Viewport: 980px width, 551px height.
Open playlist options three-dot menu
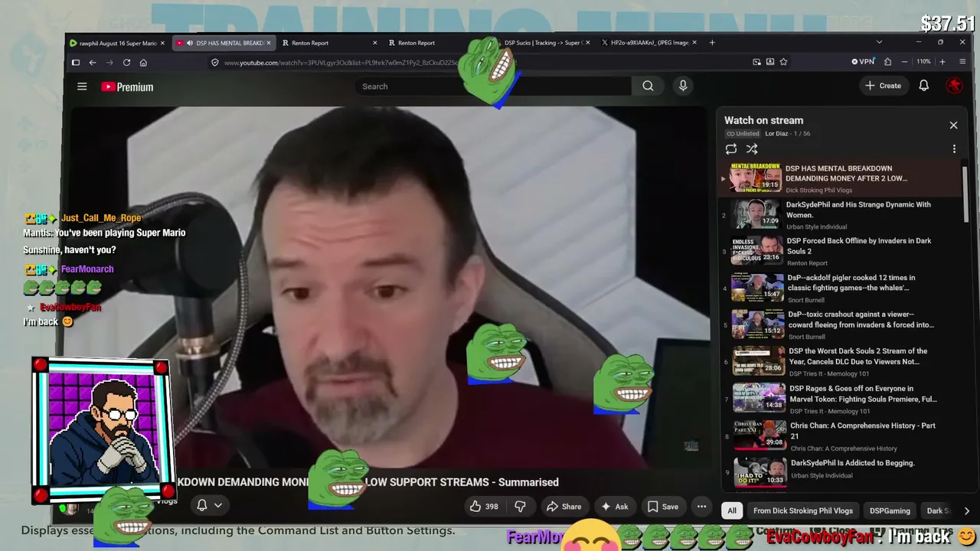[954, 149]
